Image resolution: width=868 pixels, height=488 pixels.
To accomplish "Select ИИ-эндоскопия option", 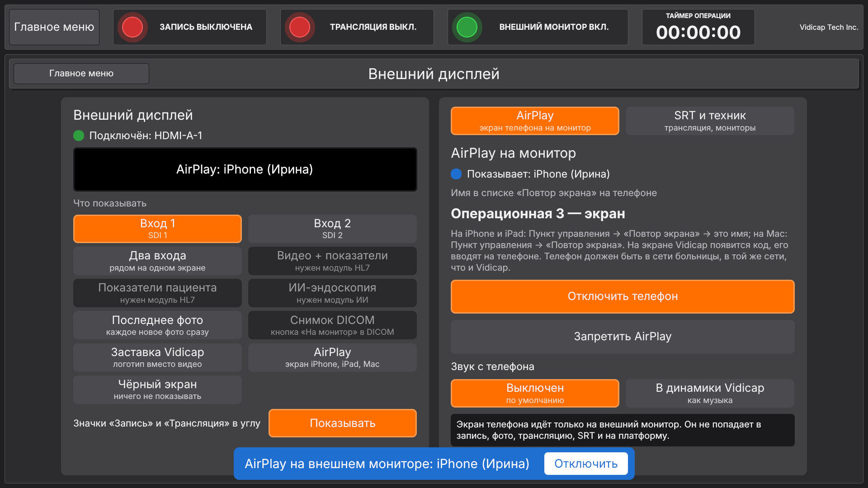I will [x=332, y=293].
